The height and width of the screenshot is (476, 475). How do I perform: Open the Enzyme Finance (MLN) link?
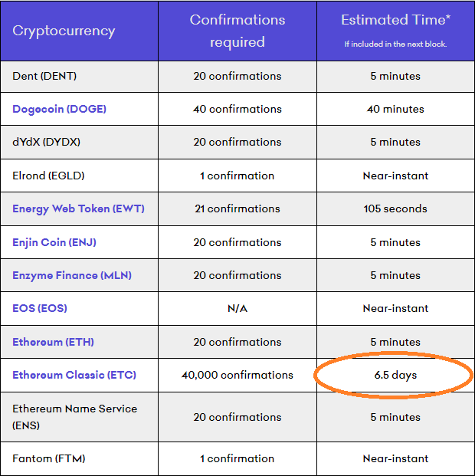click(x=72, y=275)
